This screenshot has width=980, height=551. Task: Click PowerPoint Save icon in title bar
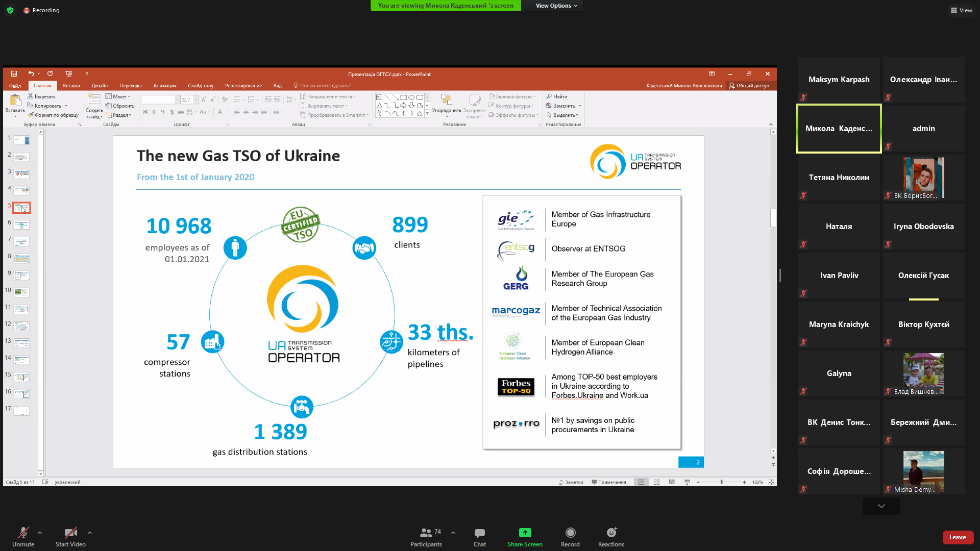click(14, 74)
